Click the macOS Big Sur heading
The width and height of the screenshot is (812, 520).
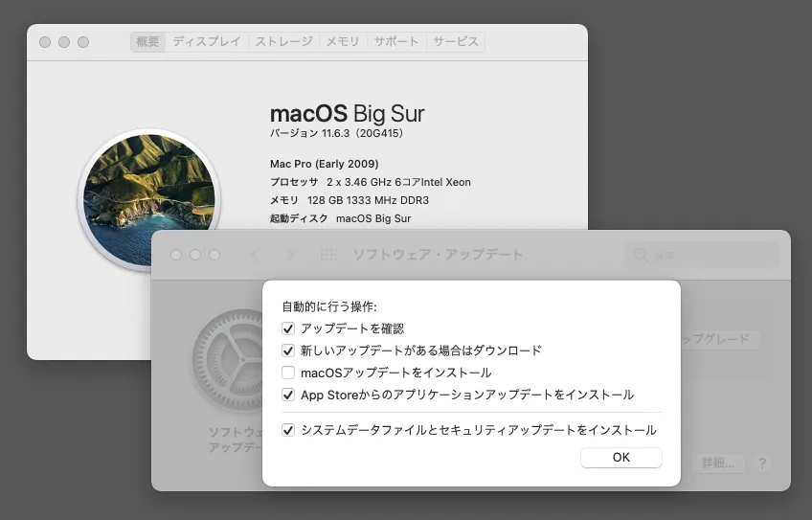pyautogui.click(x=347, y=113)
